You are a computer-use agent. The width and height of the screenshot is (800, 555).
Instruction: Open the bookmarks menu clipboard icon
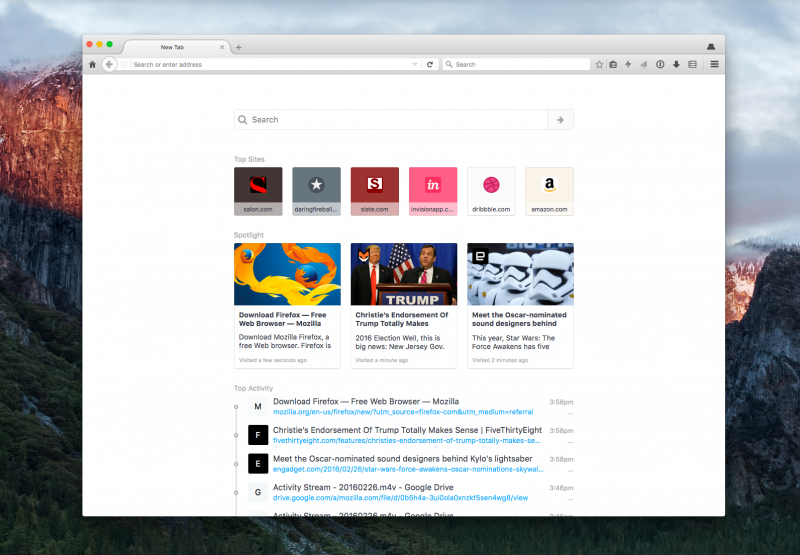point(613,64)
